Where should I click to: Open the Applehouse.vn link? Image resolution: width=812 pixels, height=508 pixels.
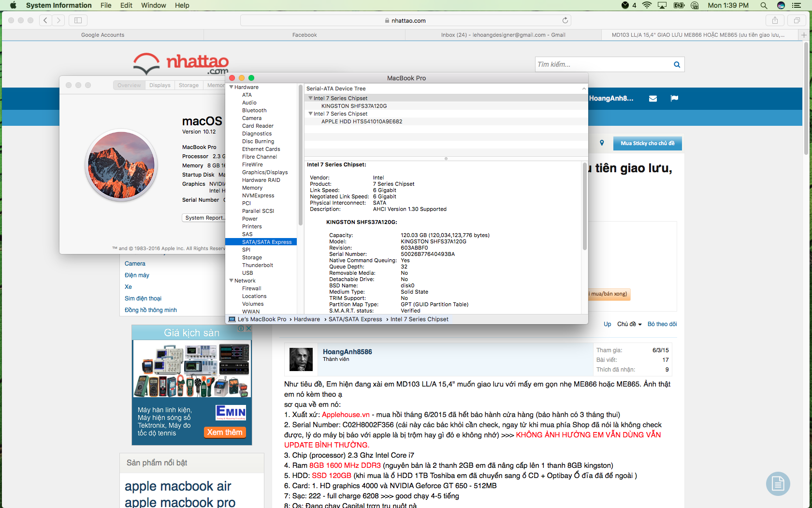pos(346,415)
